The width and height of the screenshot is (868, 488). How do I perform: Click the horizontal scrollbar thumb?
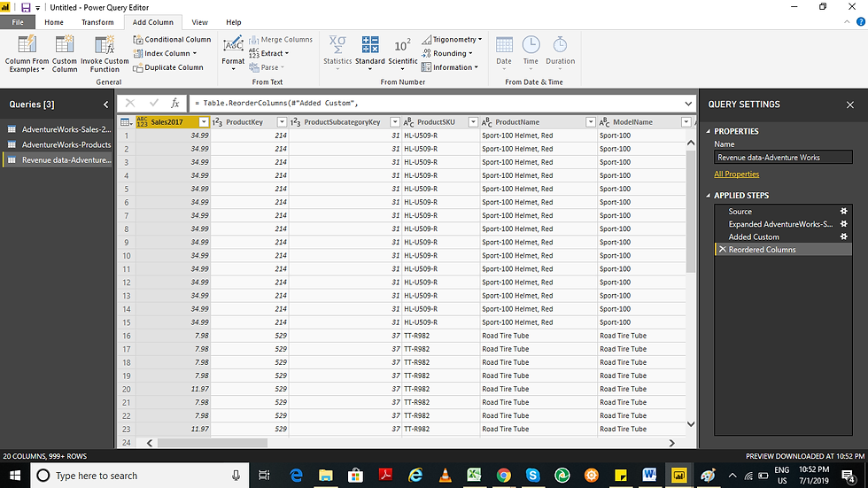213,443
